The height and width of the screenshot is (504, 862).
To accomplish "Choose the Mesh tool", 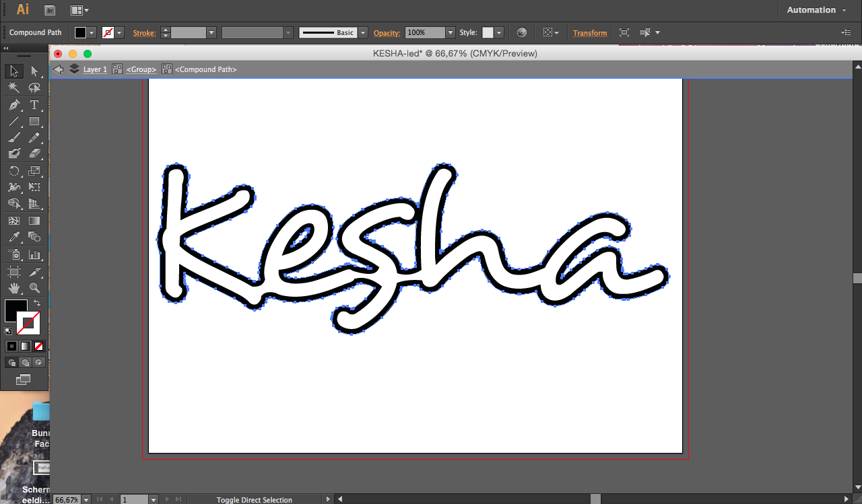I will 13,221.
